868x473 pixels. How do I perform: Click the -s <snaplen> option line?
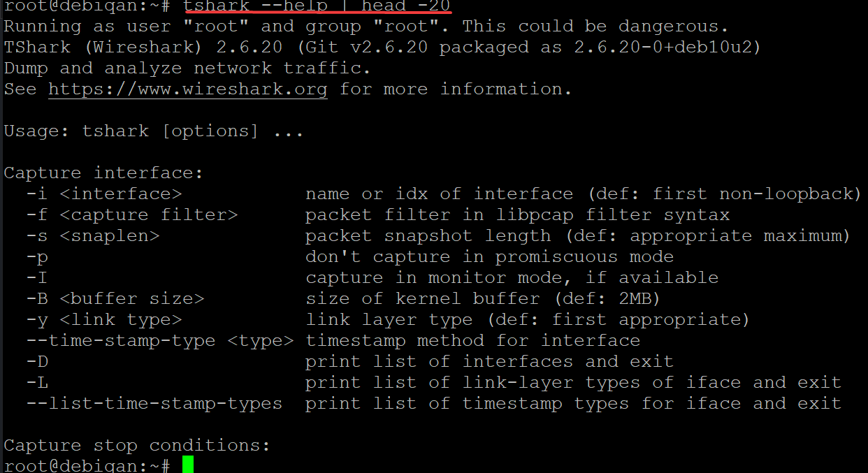coord(93,235)
